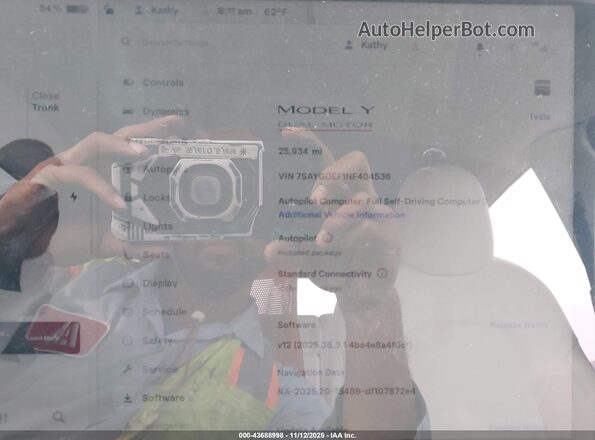Tap the bottom bar search magnifier icon
The width and height of the screenshot is (595, 440).
click(x=59, y=417)
